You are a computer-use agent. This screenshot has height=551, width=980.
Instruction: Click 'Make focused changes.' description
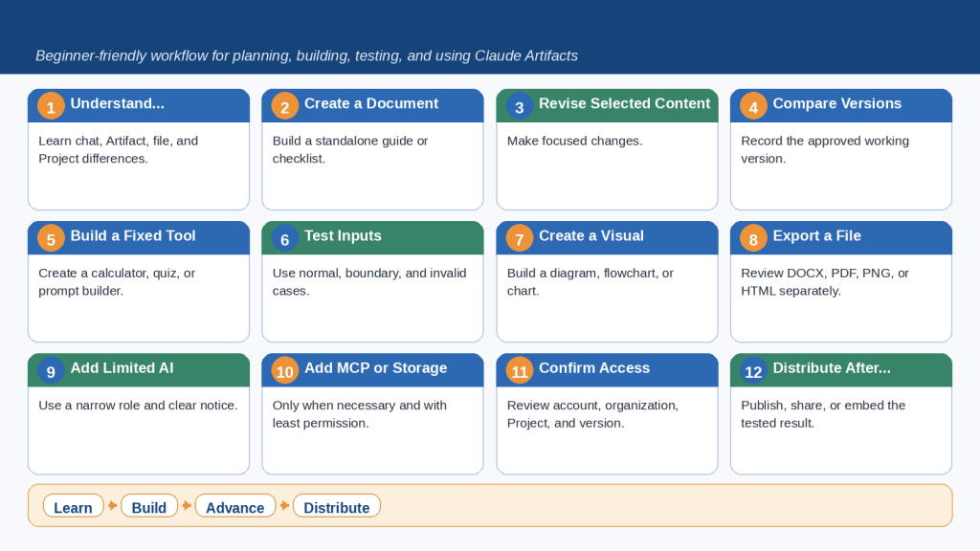click(x=574, y=142)
